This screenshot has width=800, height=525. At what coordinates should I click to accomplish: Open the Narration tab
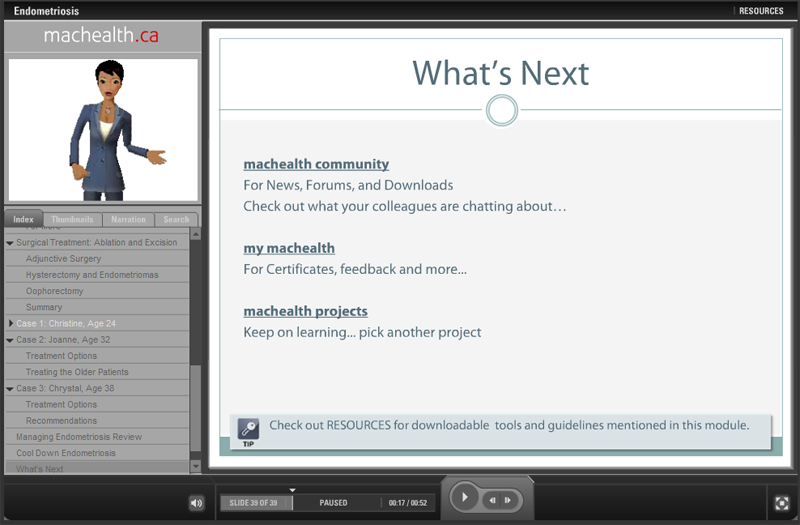point(128,219)
